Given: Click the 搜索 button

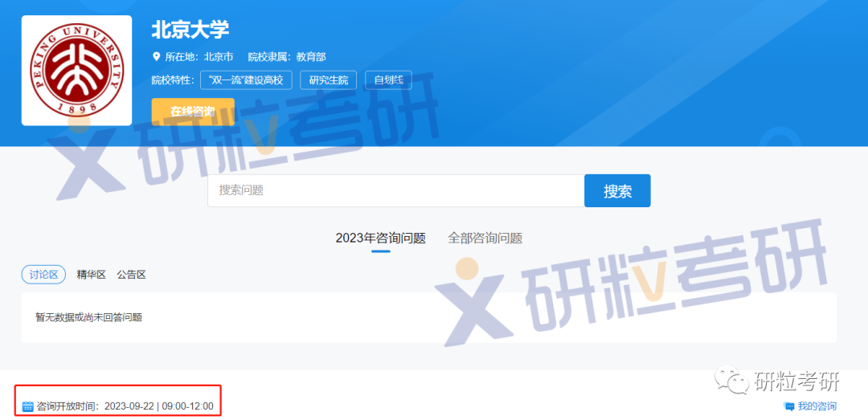Looking at the screenshot, I should (x=617, y=191).
